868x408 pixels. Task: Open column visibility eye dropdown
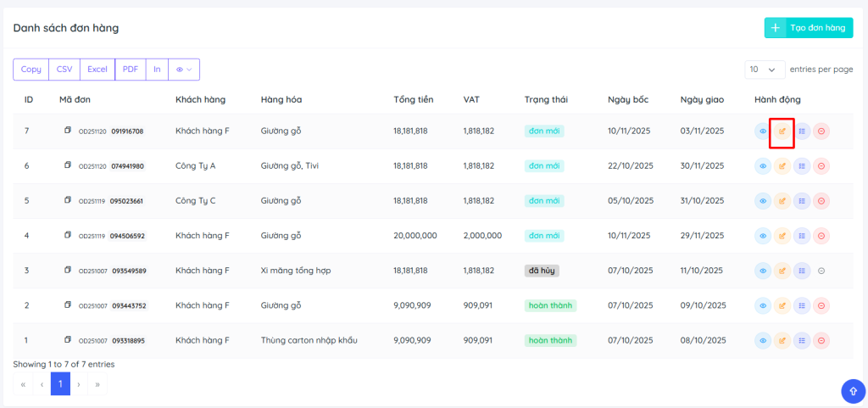[184, 70]
